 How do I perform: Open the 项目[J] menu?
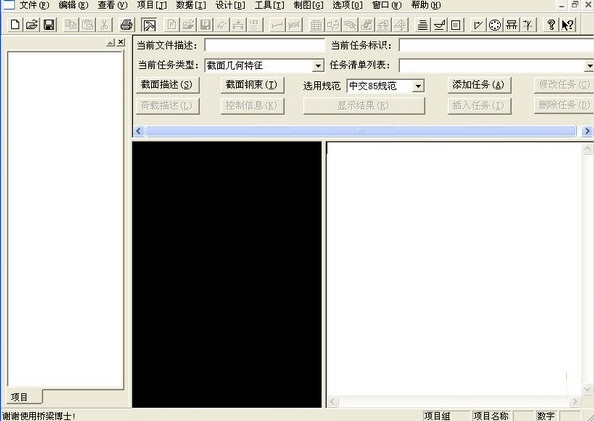(x=152, y=5)
